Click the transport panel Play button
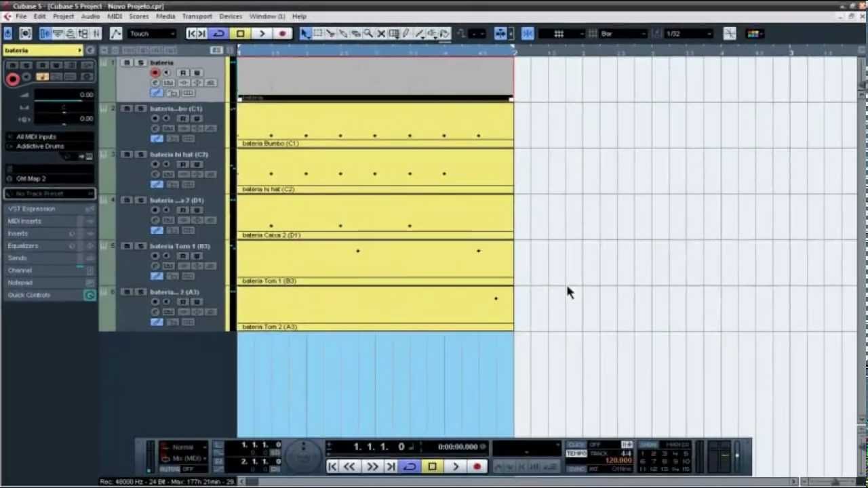The height and width of the screenshot is (488, 868). pos(455,466)
